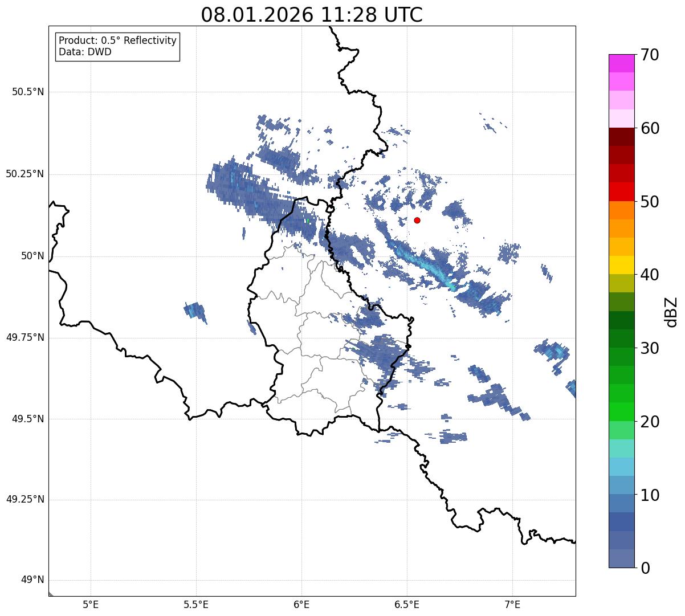Click the 7°E longitude label

tap(512, 605)
